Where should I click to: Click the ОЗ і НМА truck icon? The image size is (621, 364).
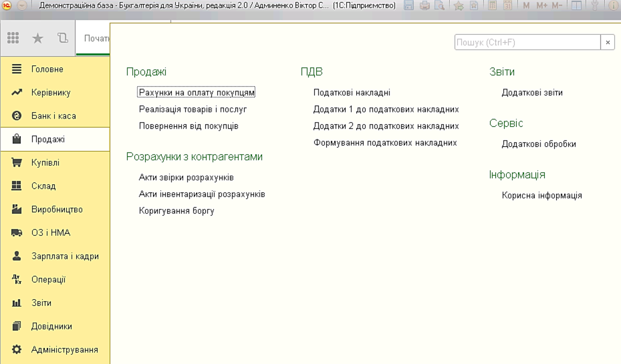tap(16, 232)
